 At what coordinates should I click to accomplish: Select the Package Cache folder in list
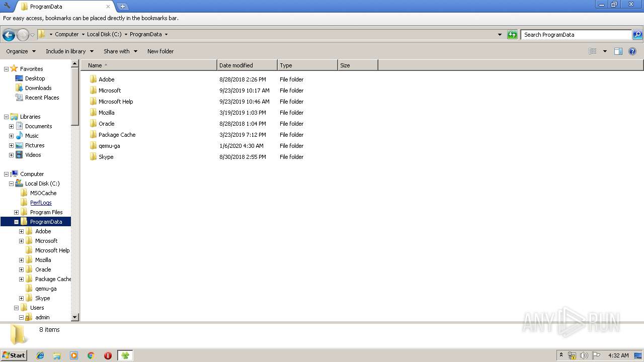(117, 135)
